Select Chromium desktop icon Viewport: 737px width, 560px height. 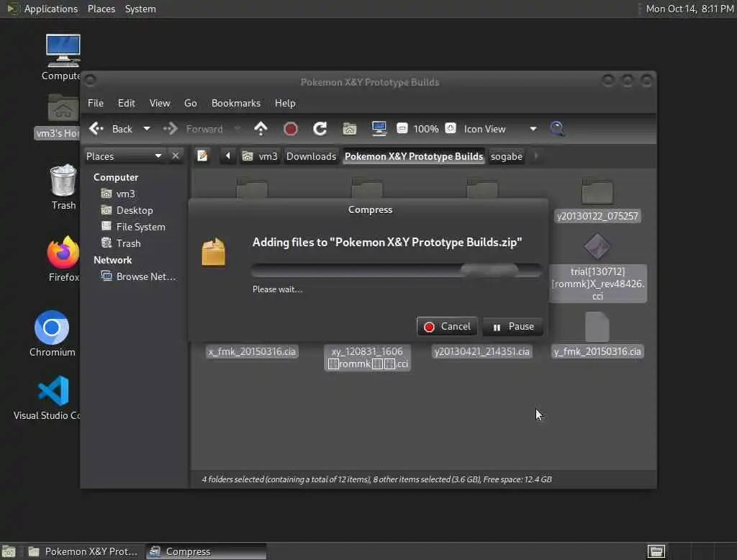click(52, 333)
